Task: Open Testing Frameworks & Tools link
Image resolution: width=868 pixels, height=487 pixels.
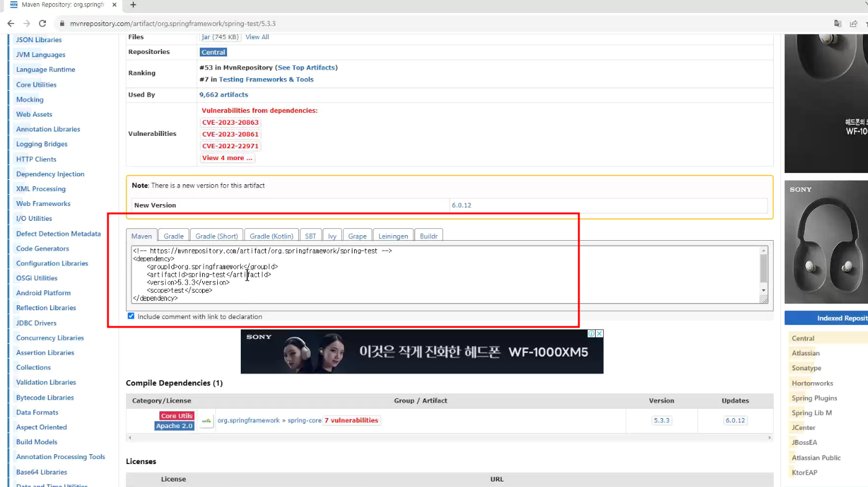Action: (x=266, y=79)
